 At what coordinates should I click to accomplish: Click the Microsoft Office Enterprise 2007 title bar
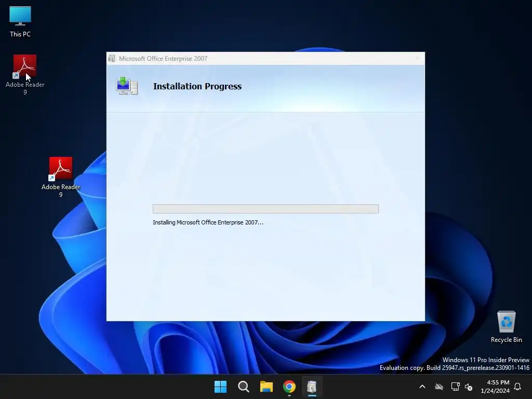pyautogui.click(x=265, y=58)
